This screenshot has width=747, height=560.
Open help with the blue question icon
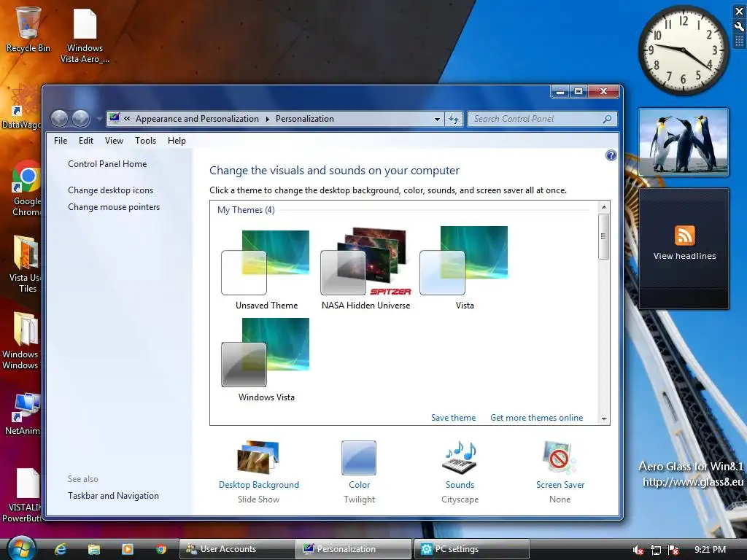point(611,155)
